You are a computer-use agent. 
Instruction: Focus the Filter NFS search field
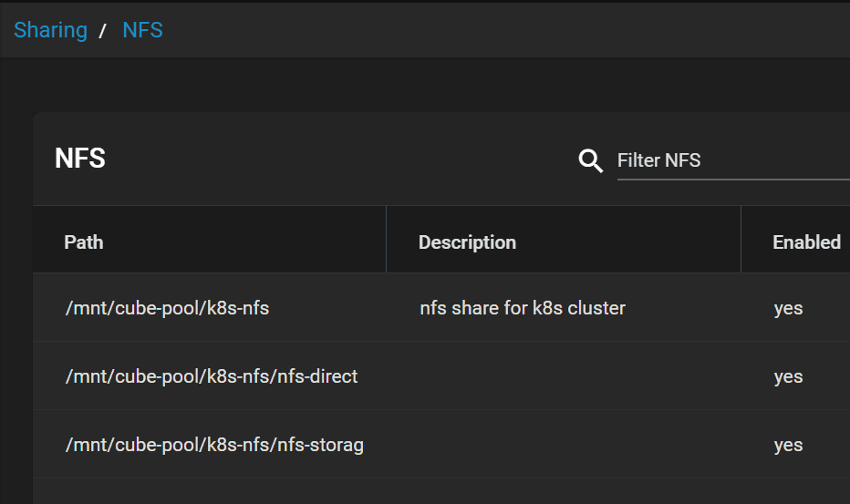[x=733, y=161]
